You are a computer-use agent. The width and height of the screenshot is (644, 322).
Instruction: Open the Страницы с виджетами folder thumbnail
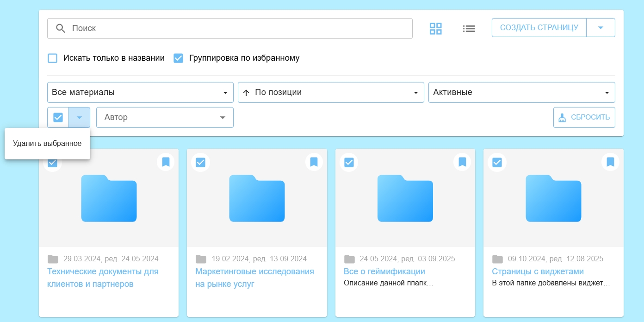pyautogui.click(x=553, y=198)
